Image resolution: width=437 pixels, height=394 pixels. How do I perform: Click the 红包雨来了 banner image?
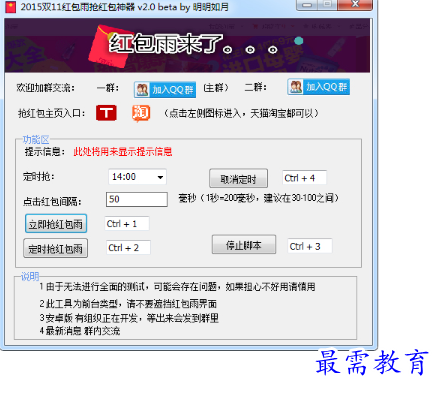pyautogui.click(x=187, y=45)
